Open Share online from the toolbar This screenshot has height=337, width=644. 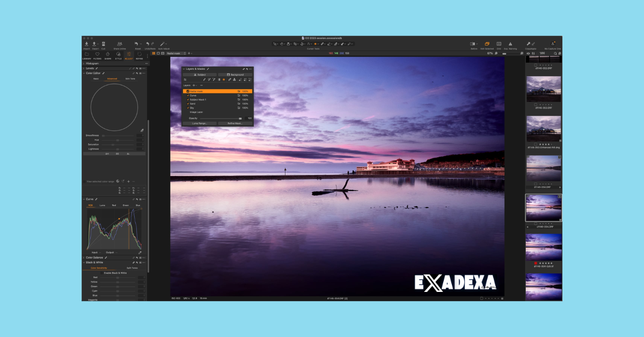[120, 44]
